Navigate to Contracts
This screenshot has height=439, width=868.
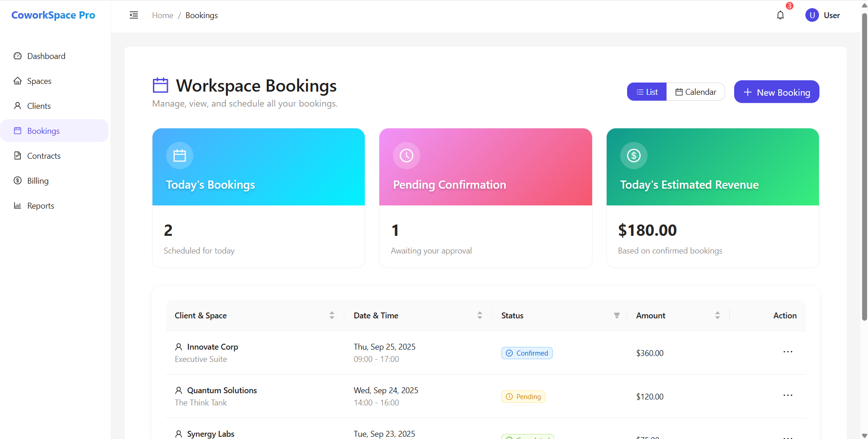pyautogui.click(x=54, y=156)
